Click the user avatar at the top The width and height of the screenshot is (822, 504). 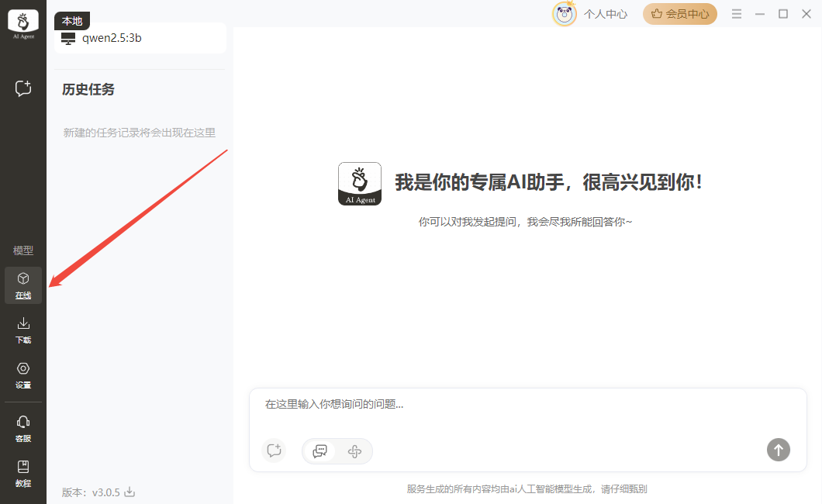click(x=564, y=14)
